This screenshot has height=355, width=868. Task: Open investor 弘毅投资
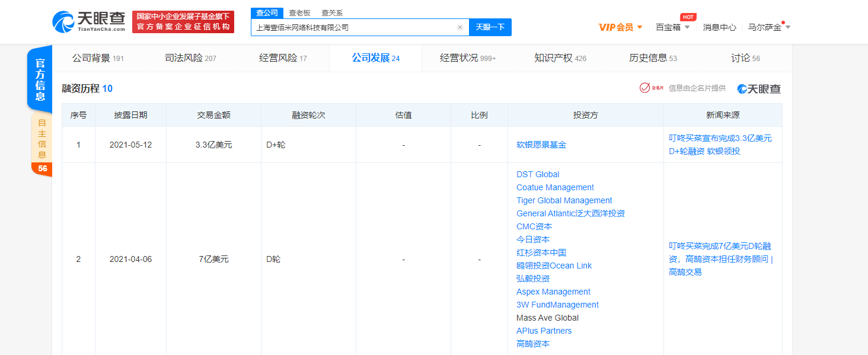533,279
